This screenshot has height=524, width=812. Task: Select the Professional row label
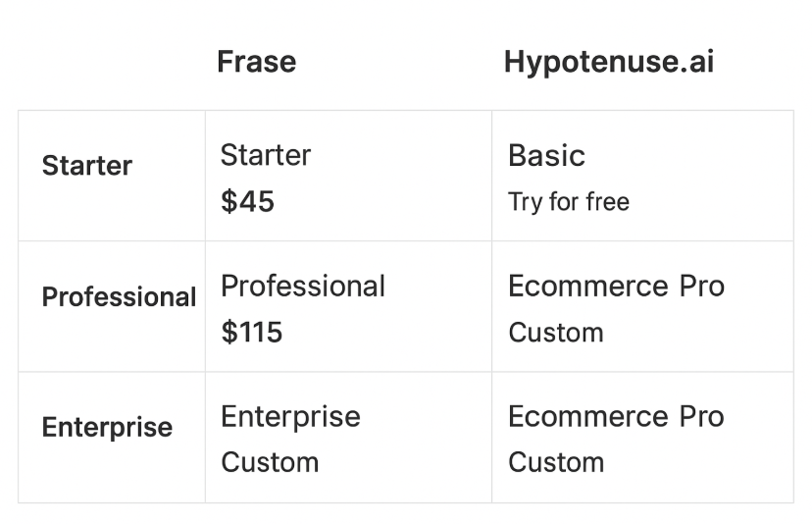click(x=119, y=297)
